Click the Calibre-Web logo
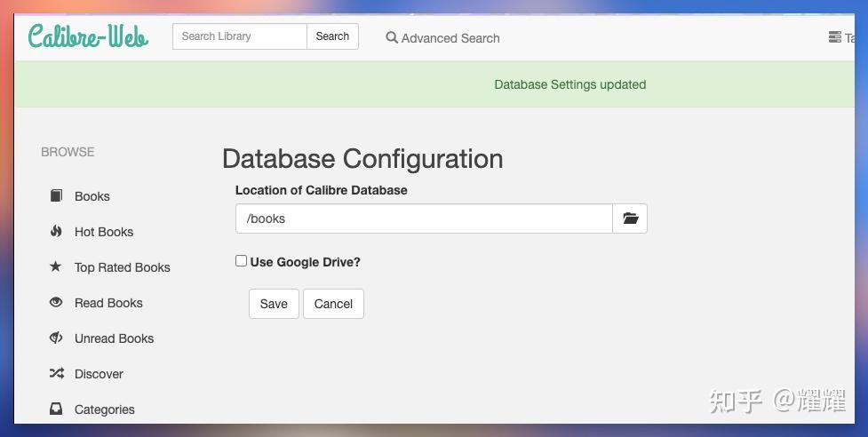The image size is (868, 437). click(x=88, y=36)
